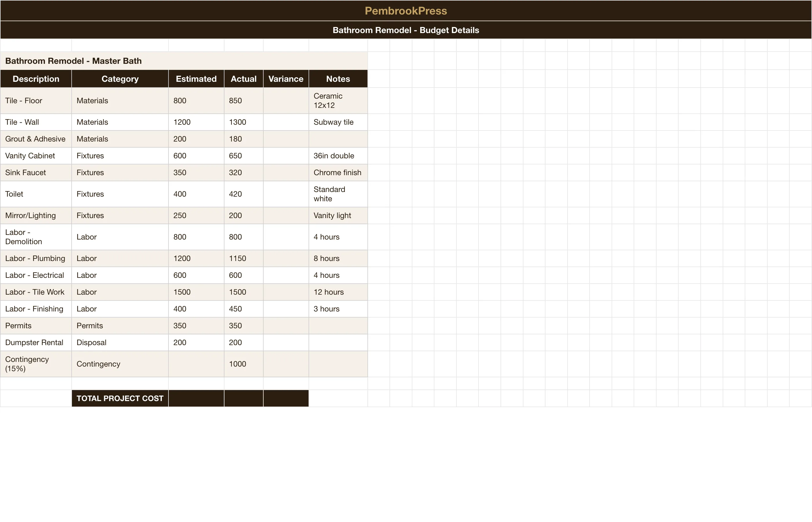Select actual value 450 for Labor - Finishing
Image resolution: width=812 pixels, height=522 pixels.
(x=244, y=309)
